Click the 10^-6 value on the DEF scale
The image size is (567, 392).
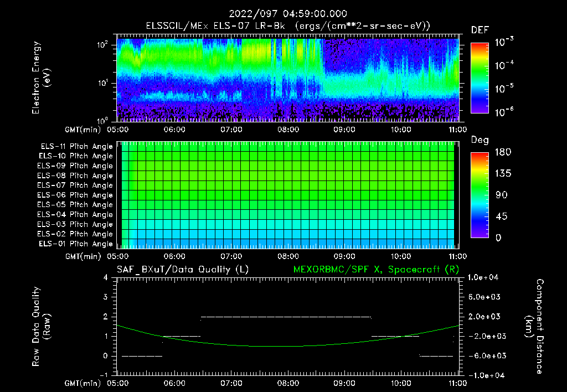point(504,112)
